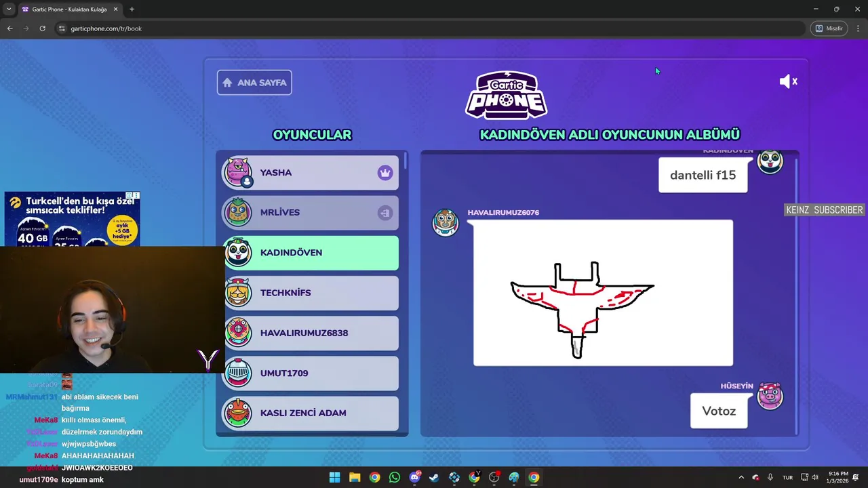Close the Gartic Phone tab

pos(116,9)
